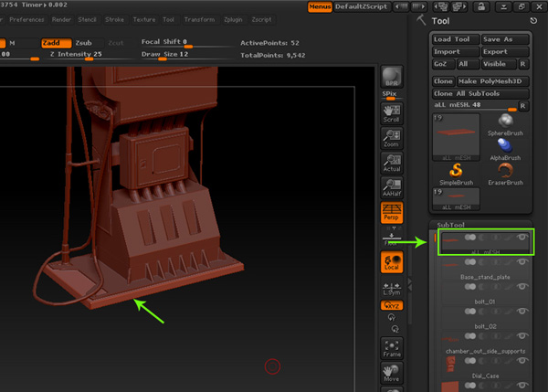Image resolution: width=548 pixels, height=392 pixels.
Task: Select the EraserBrush tool
Action: pos(505,175)
